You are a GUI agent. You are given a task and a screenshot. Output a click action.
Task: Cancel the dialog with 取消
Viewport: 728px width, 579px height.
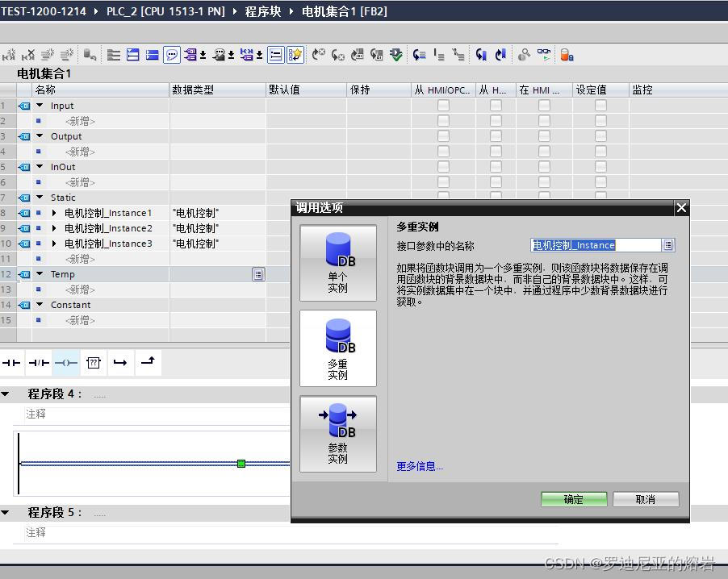646,500
